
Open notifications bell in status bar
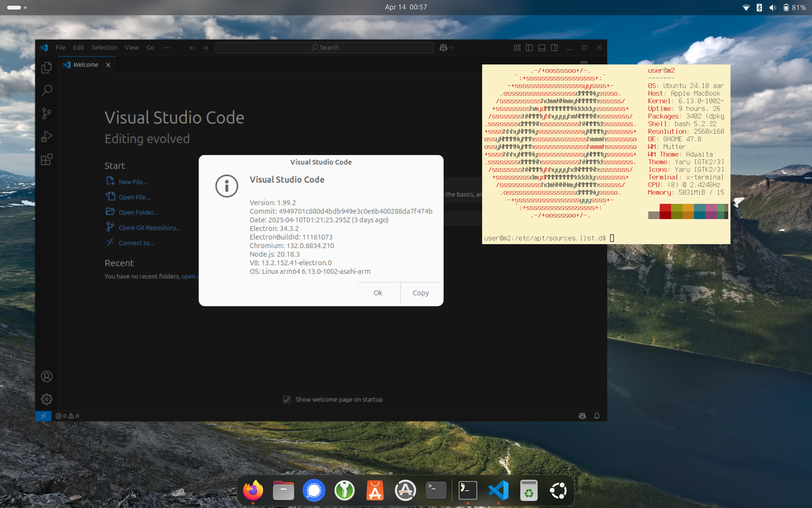point(597,416)
